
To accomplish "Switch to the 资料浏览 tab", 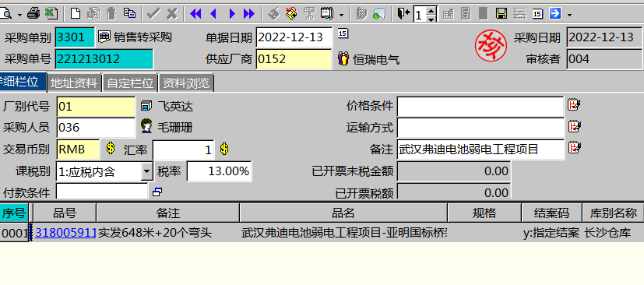I will [186, 83].
